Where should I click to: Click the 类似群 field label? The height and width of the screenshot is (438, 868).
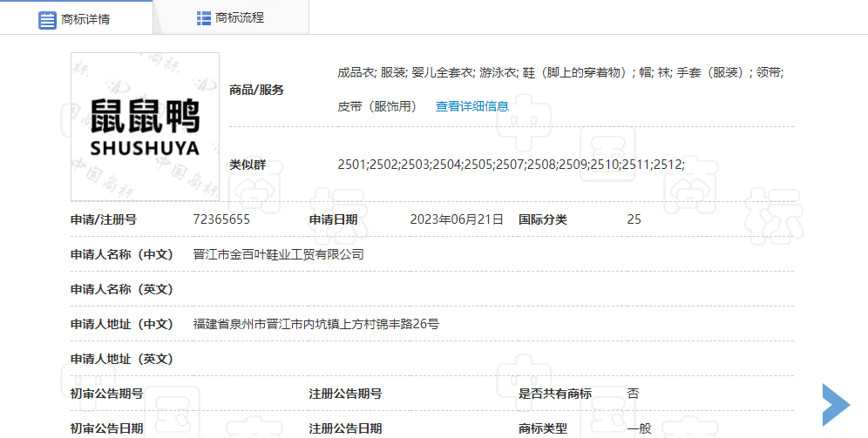pos(247,164)
